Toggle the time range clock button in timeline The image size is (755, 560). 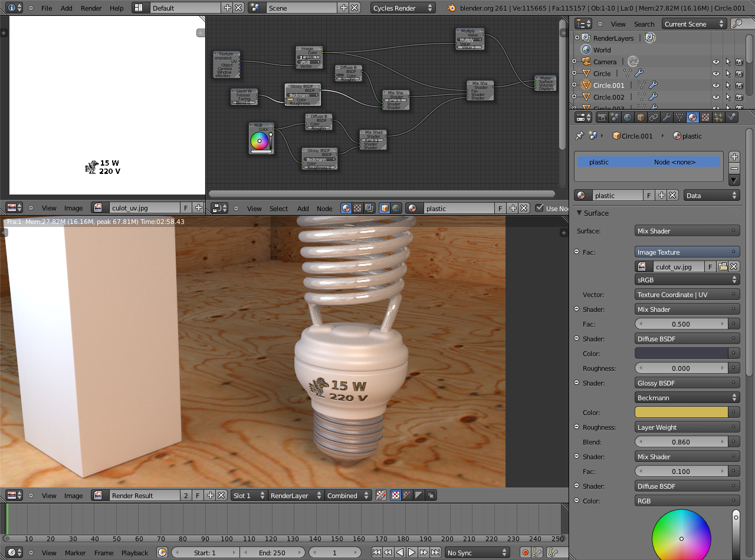(162, 552)
